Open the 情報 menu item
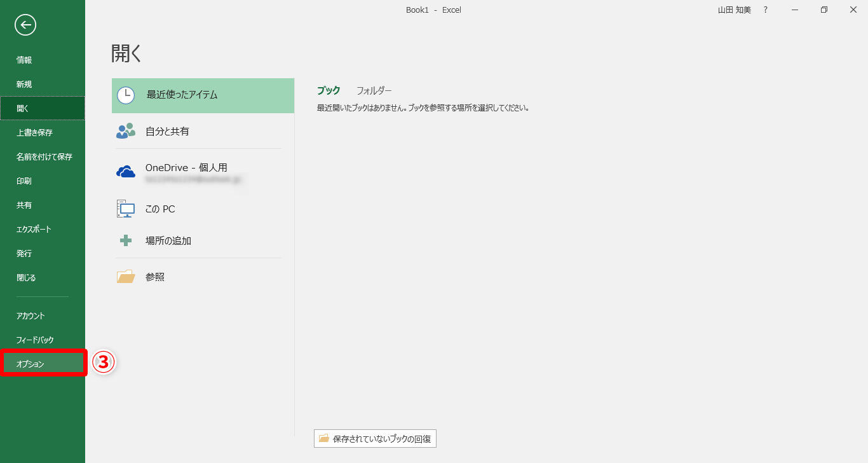Image resolution: width=868 pixels, height=463 pixels. point(43,60)
